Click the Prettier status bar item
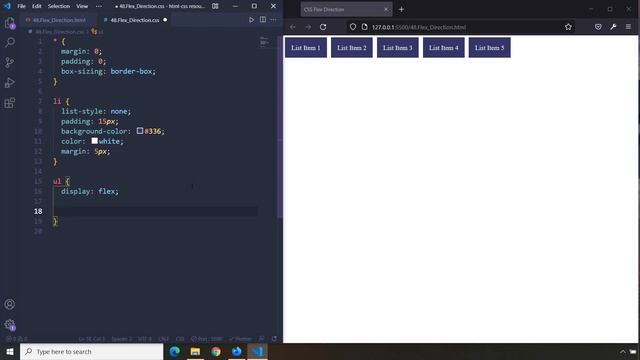The image size is (640, 360). tap(240, 339)
